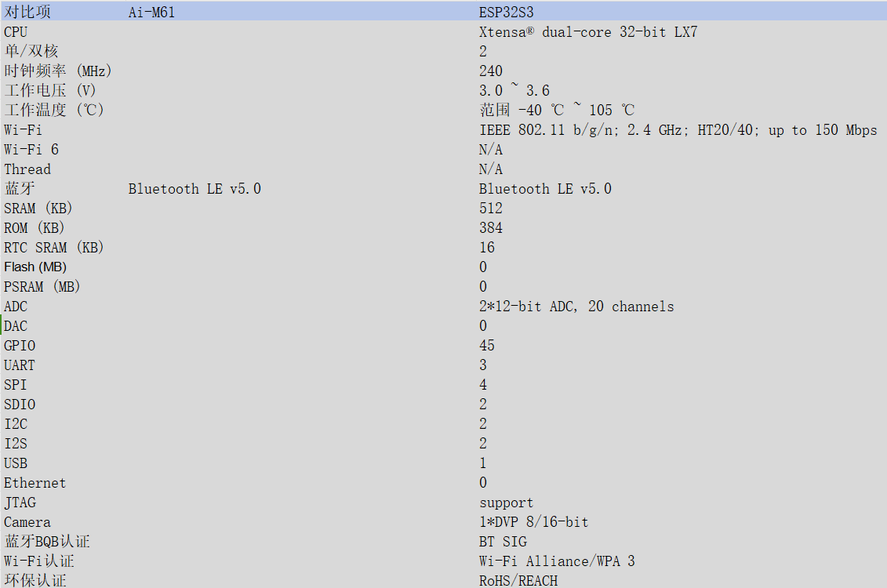This screenshot has width=887, height=588.
Task: Select the Ai-M61 header cell
Action: point(151,12)
